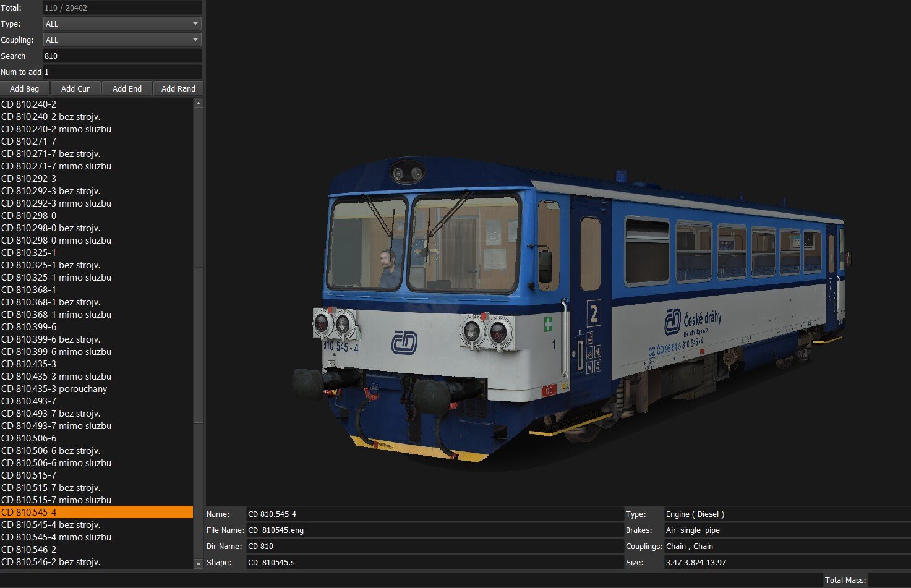The image size is (911, 588).
Task: Select highlighted CD 810.545-4 row
Action: click(x=96, y=512)
